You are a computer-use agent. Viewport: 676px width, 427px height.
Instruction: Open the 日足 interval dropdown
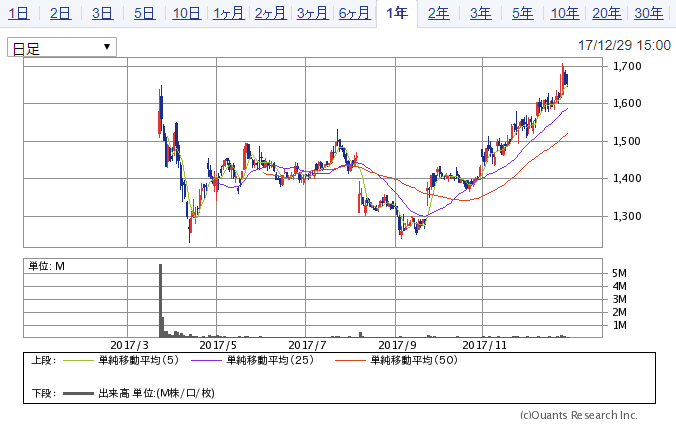[62, 47]
